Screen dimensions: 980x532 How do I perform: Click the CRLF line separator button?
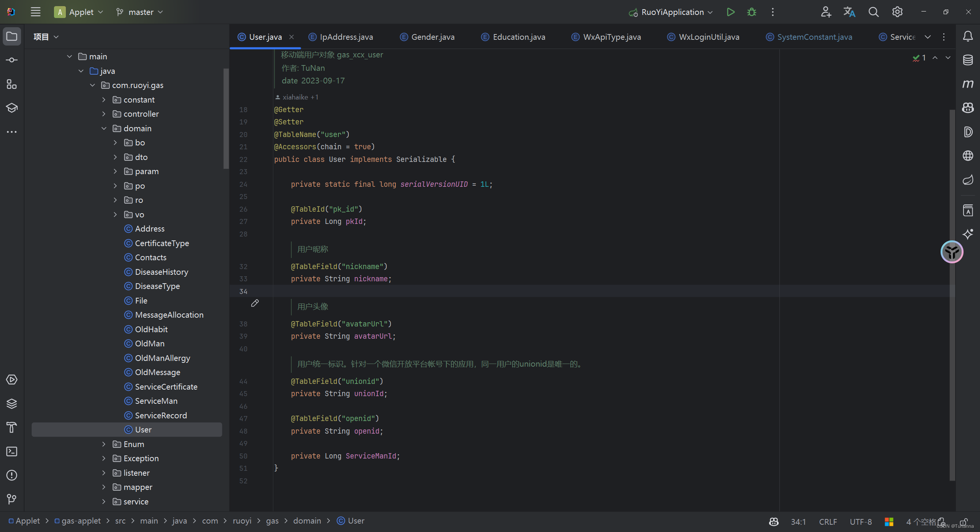828,522
